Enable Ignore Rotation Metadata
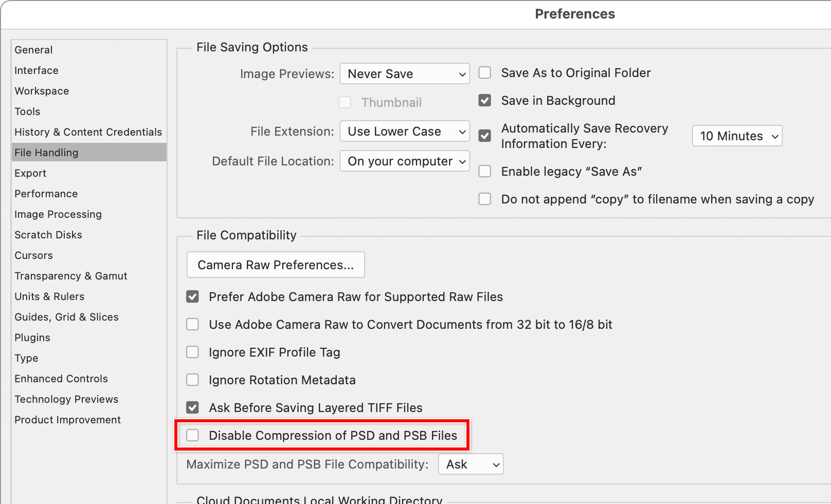The height and width of the screenshot is (504, 831). tap(192, 380)
